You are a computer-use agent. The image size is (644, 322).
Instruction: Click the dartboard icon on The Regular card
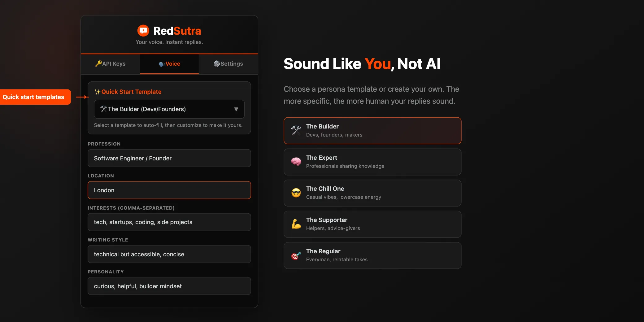point(296,255)
